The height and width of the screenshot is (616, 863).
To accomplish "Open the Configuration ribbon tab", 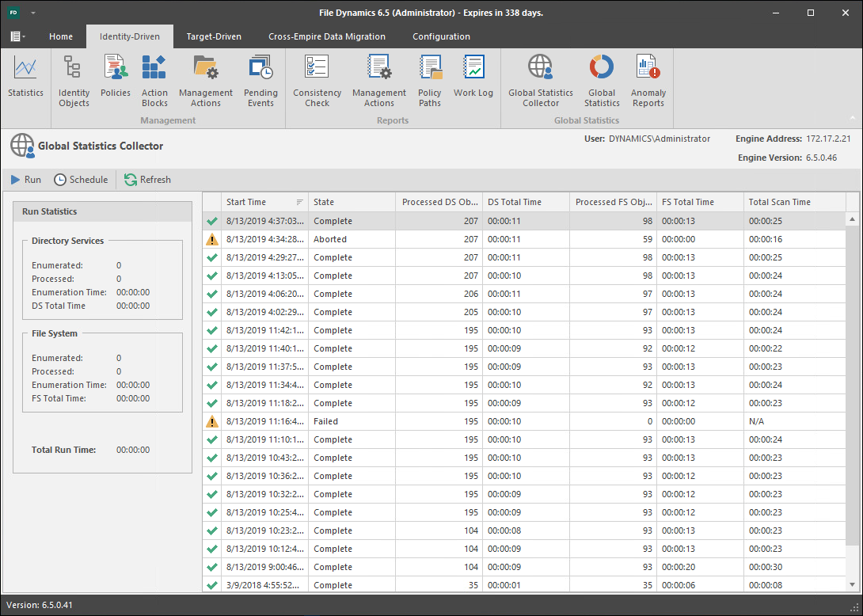I will [441, 36].
